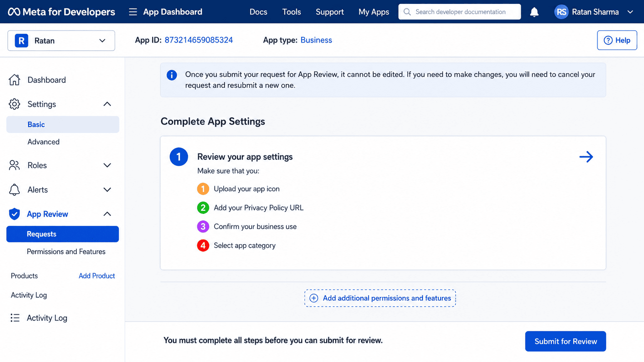The height and width of the screenshot is (362, 644).
Task: Click the App Review label in sidebar
Action: pyautogui.click(x=47, y=214)
